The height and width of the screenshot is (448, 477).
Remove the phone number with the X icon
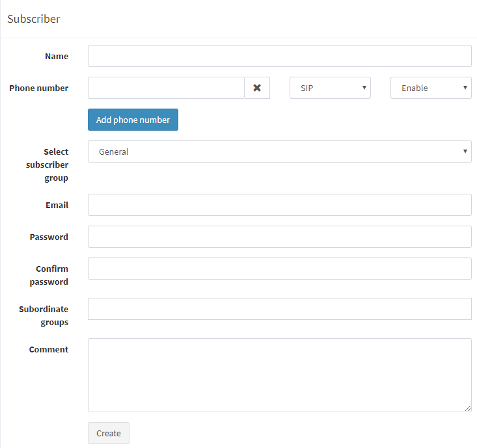[257, 88]
